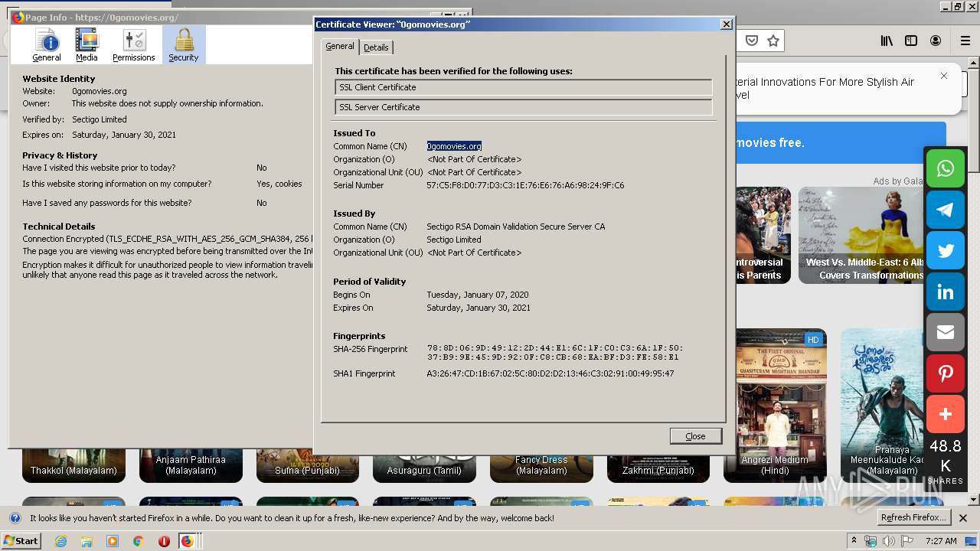Image resolution: width=980 pixels, height=551 pixels.
Task: Open the Windows Start menu
Action: (21, 541)
